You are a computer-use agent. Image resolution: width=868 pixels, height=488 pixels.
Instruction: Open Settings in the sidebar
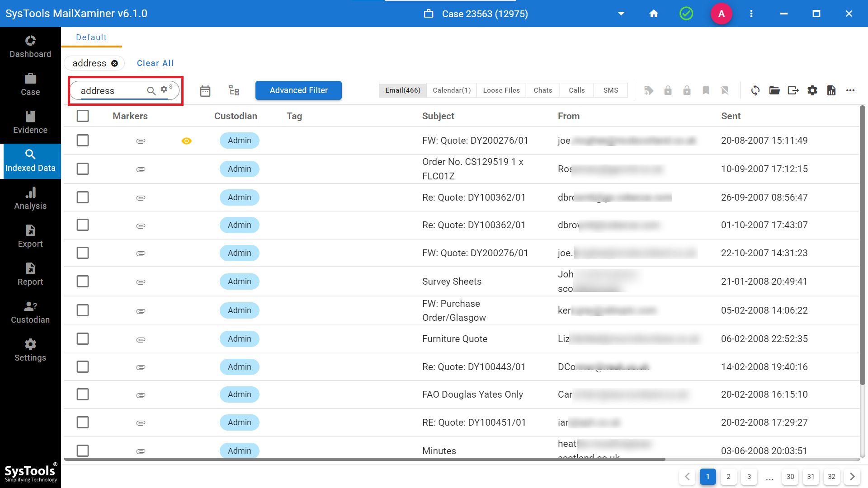pyautogui.click(x=30, y=351)
